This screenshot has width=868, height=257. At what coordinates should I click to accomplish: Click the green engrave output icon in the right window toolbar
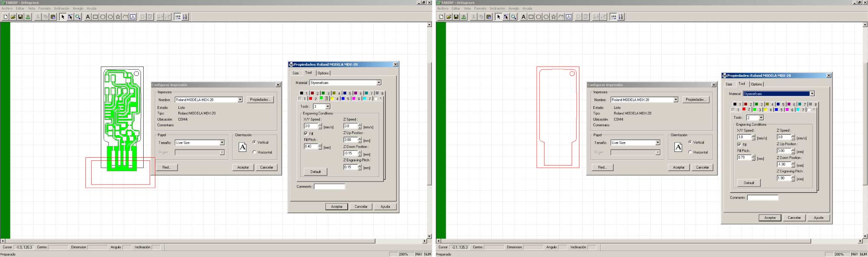point(464,17)
